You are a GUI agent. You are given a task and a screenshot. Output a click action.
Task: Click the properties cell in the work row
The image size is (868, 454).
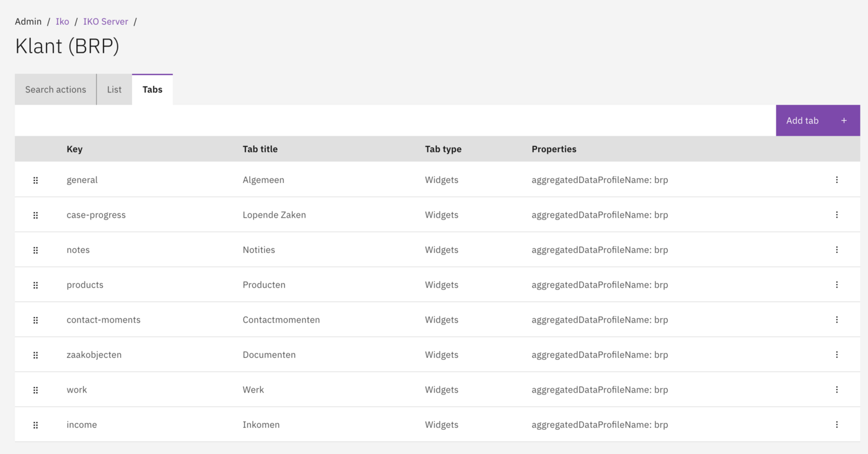pyautogui.click(x=600, y=389)
